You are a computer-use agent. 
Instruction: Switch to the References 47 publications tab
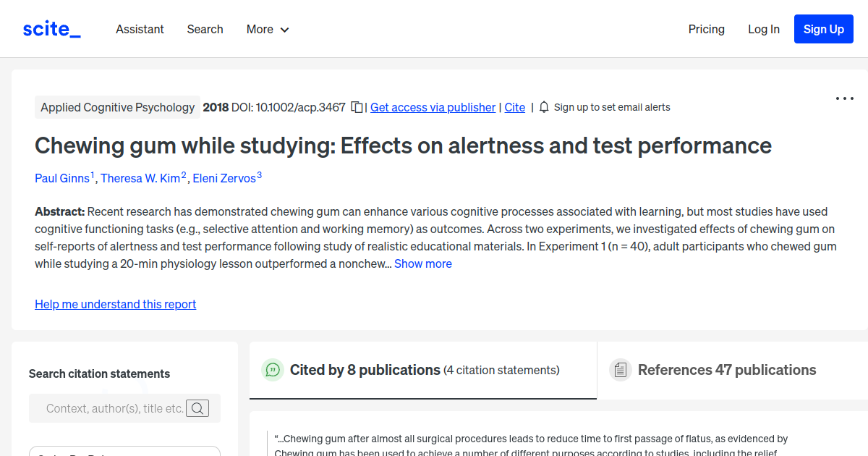tap(726, 369)
